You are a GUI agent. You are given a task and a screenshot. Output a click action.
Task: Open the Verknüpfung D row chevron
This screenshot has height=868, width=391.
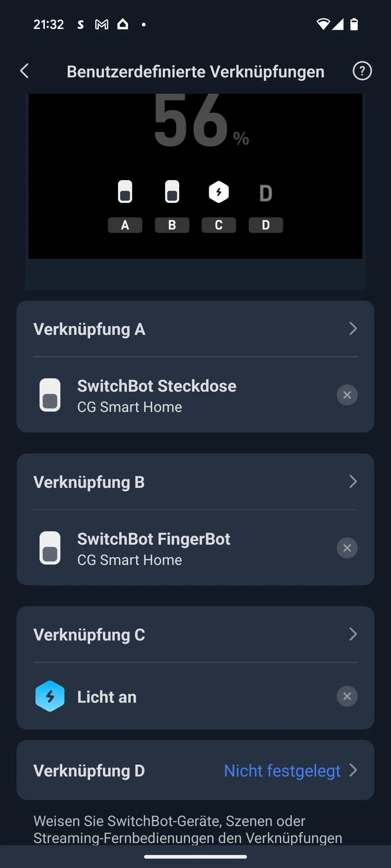pyautogui.click(x=353, y=770)
